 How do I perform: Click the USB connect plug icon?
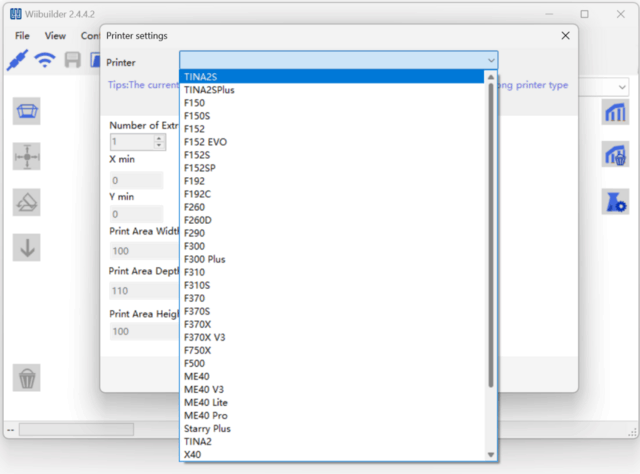tap(16, 59)
